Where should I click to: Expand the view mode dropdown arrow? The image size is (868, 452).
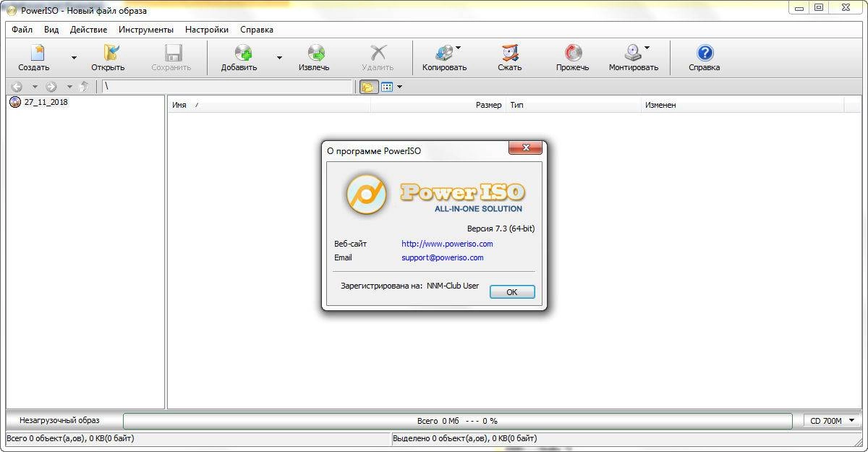tap(400, 87)
